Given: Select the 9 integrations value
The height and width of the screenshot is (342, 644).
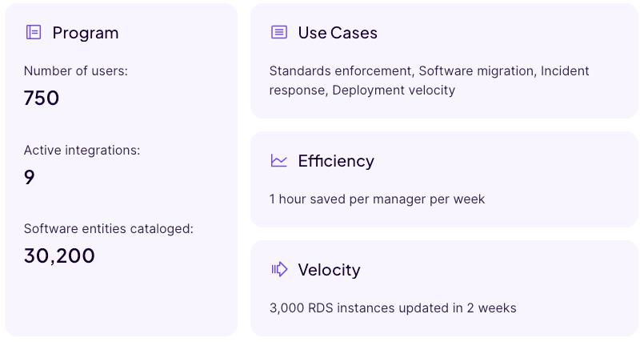Looking at the screenshot, I should (29, 177).
